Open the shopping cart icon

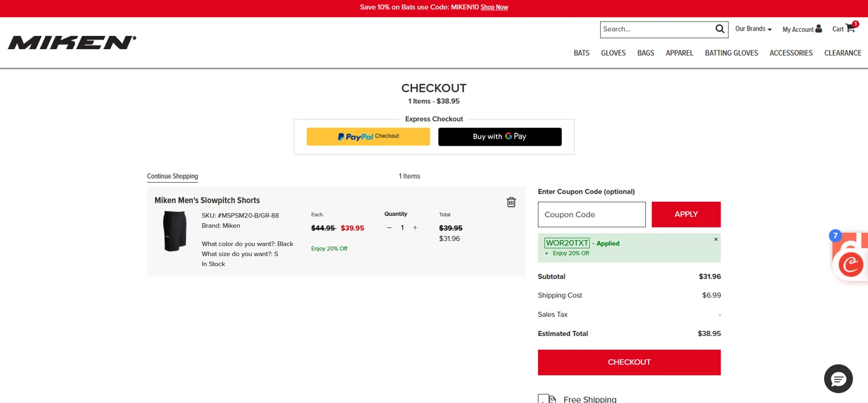(x=850, y=28)
